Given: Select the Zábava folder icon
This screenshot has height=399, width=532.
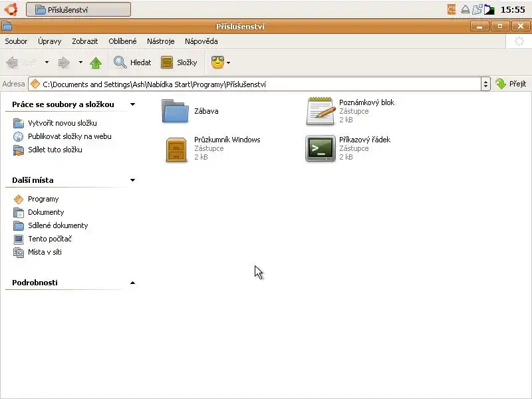Looking at the screenshot, I should click(175, 111).
